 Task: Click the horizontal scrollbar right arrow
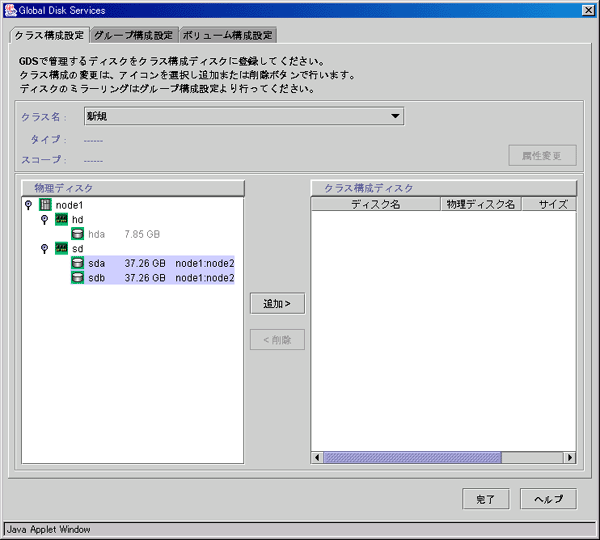570,457
